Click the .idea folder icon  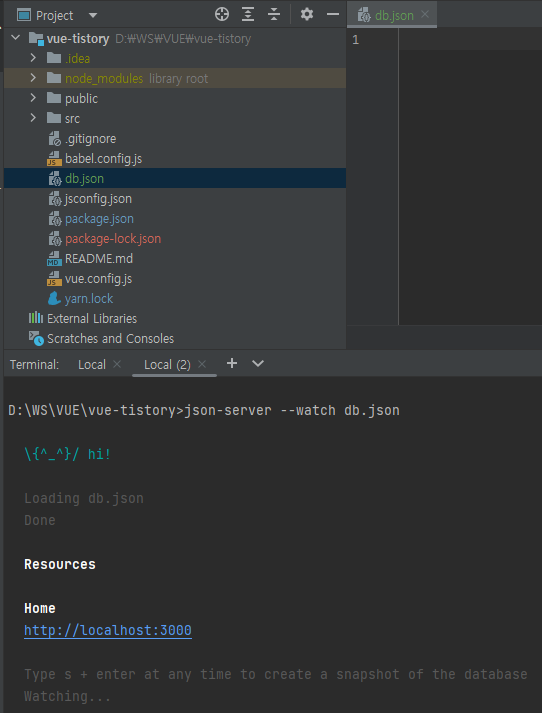click(54, 58)
